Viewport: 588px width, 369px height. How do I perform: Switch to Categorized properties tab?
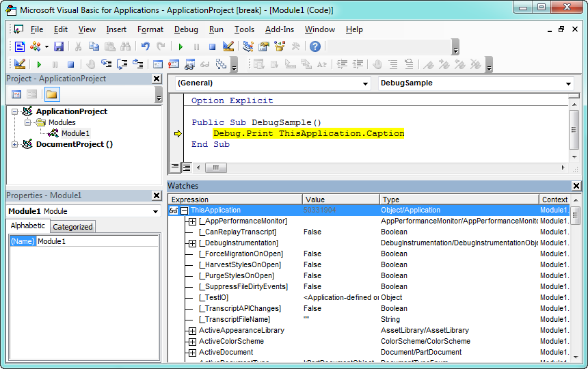72,227
